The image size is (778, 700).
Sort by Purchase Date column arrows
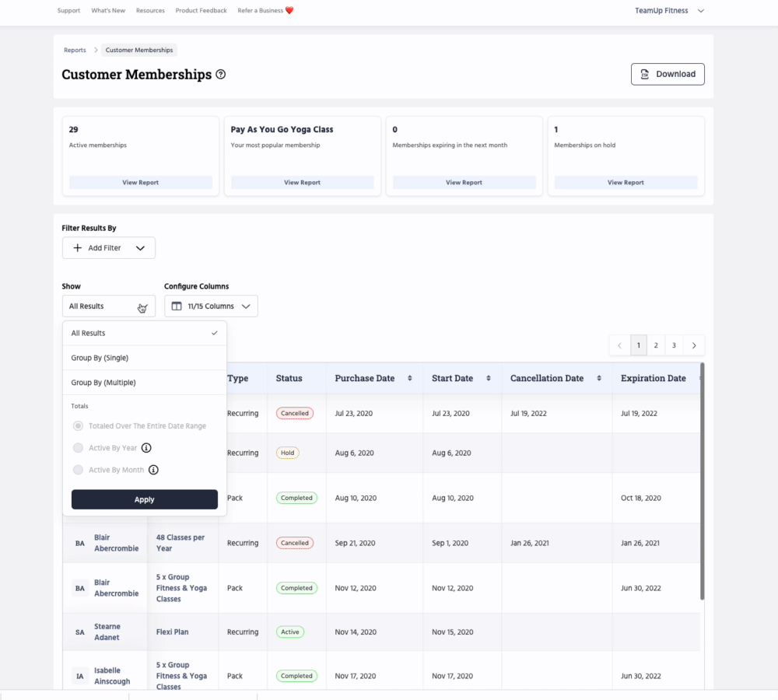coord(410,379)
